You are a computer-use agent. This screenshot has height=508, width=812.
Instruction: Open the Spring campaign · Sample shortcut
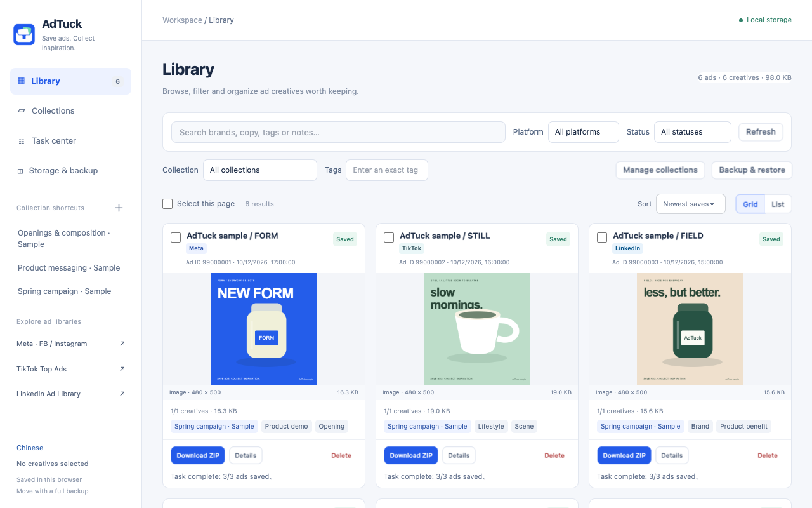click(x=64, y=291)
